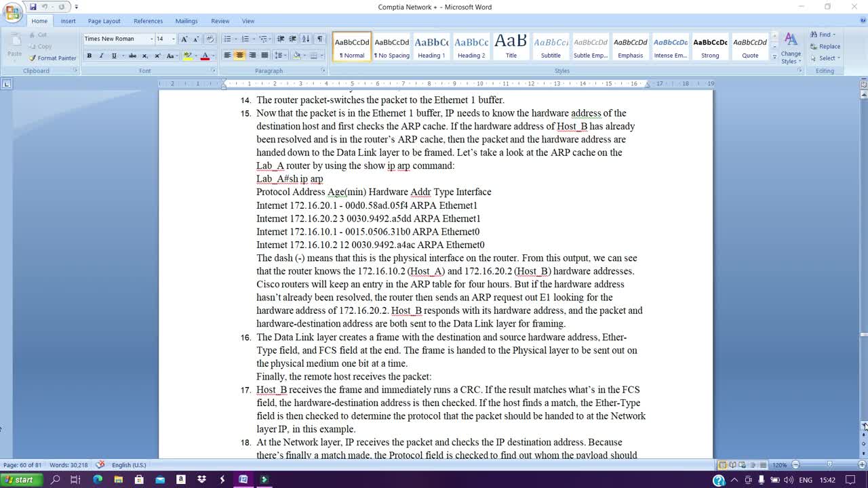Open the Paragraph dialog launcher
Screen dimensions: 868x488
pos(323,70)
